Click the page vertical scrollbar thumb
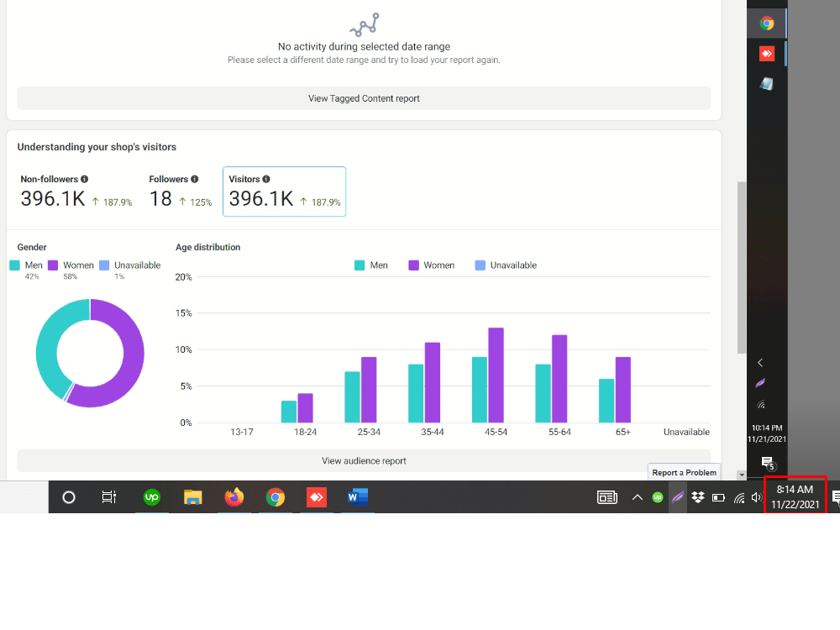Viewport: 840px width, 630px height. pyautogui.click(x=742, y=268)
